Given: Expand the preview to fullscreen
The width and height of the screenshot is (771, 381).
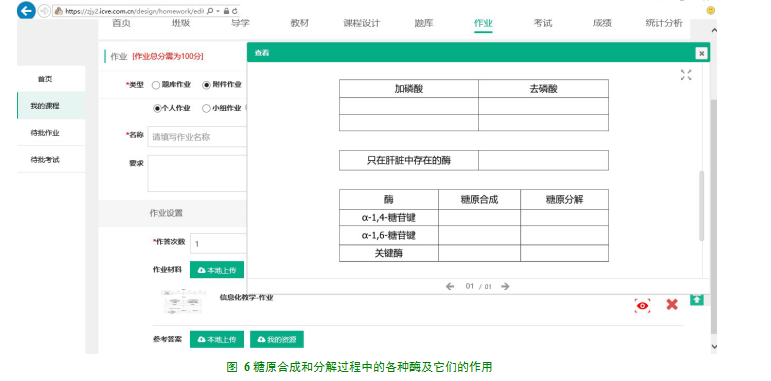Looking at the screenshot, I should [686, 75].
